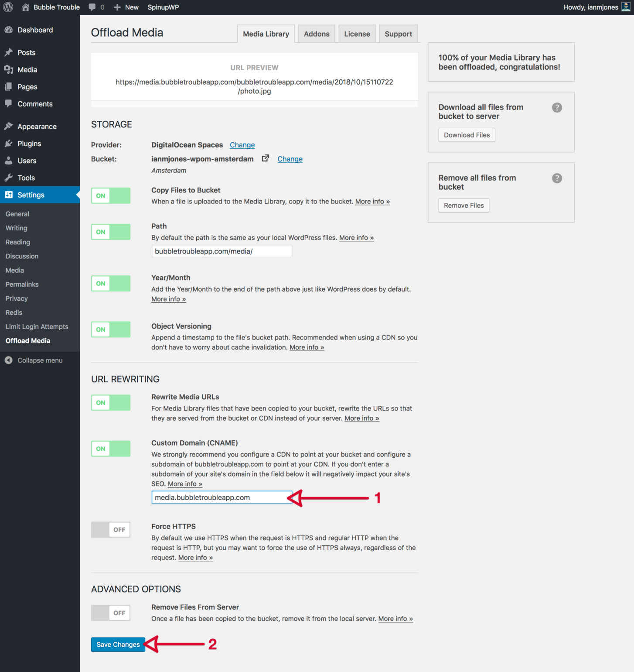Open bucket in new window icon
The height and width of the screenshot is (672, 634).
[265, 158]
